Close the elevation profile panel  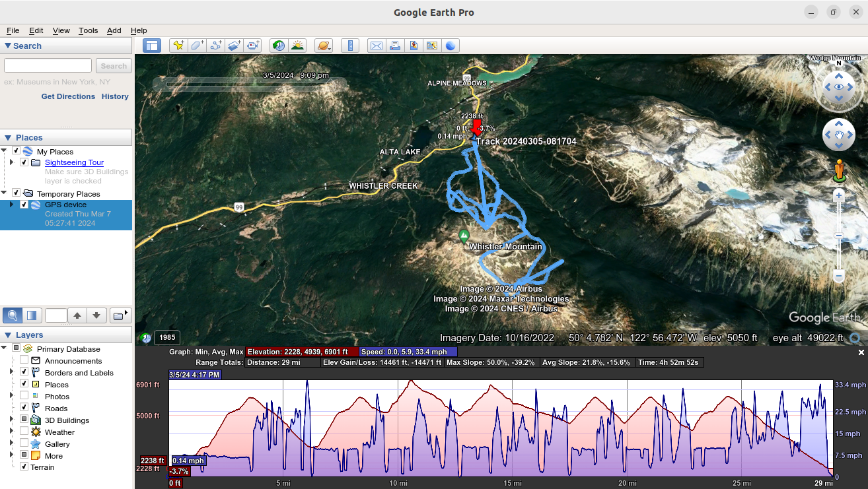pyautogui.click(x=861, y=353)
